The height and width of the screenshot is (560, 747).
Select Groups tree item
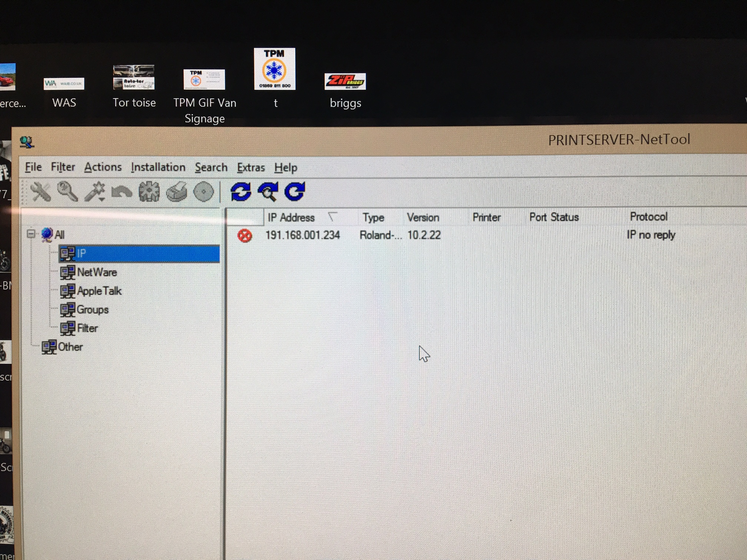tap(92, 310)
